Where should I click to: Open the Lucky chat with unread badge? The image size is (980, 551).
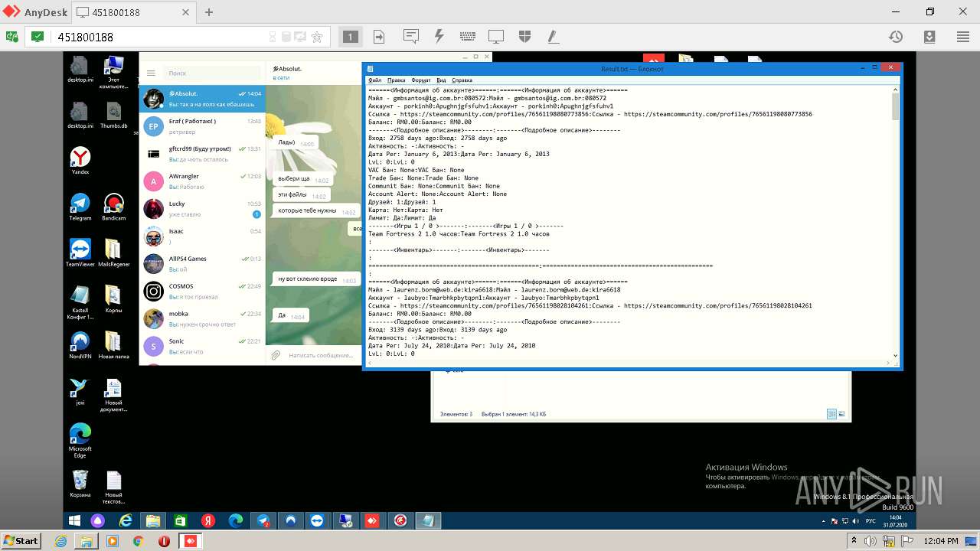tap(202, 209)
